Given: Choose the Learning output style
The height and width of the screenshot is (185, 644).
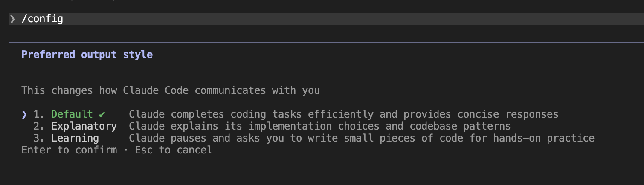Looking at the screenshot, I should pos(75,138).
